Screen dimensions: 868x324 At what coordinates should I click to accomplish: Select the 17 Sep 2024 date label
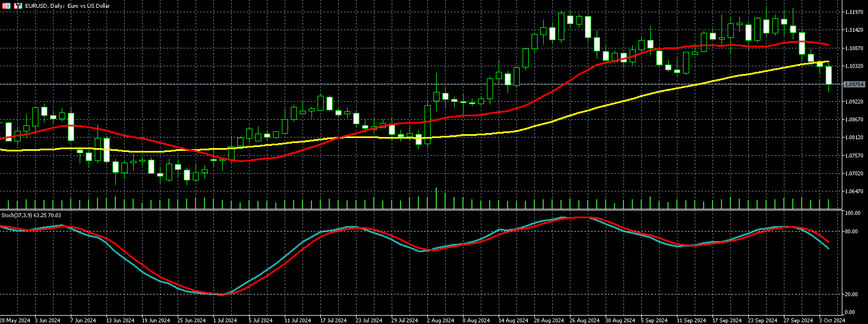pos(728,321)
